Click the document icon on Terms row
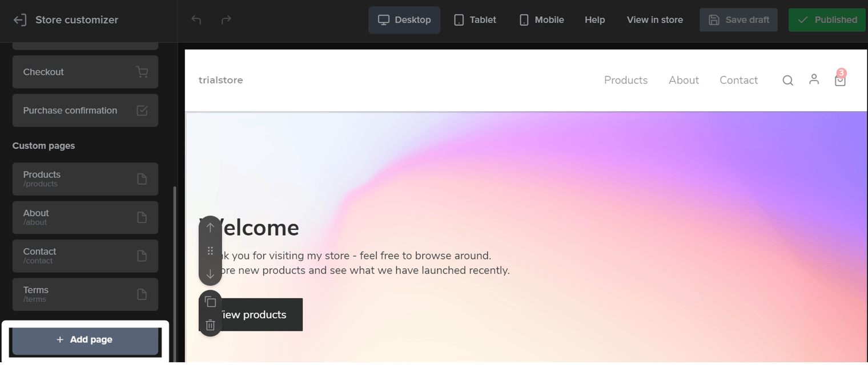 tap(142, 294)
